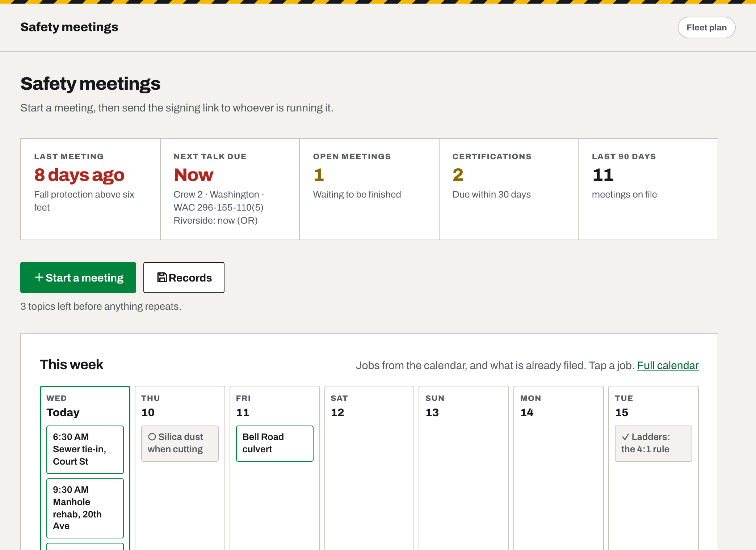Click 'Fall protection above six feet' text
Viewport: 756px width, 550px height.
[84, 201]
